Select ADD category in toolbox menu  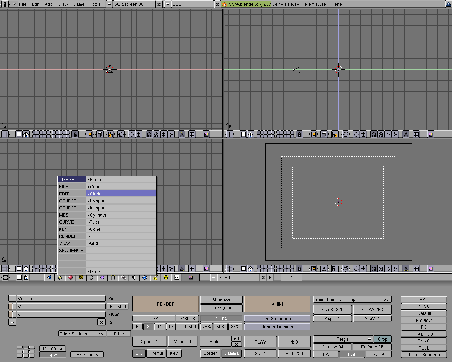pyautogui.click(x=72, y=179)
